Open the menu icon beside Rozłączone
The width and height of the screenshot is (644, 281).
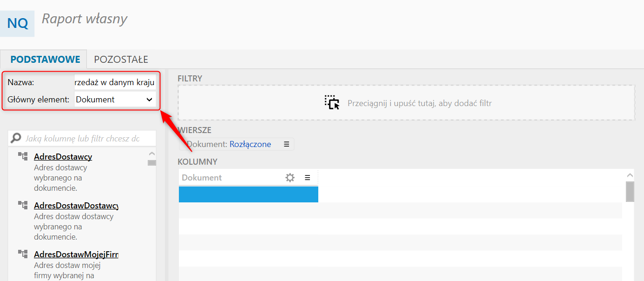tap(286, 144)
